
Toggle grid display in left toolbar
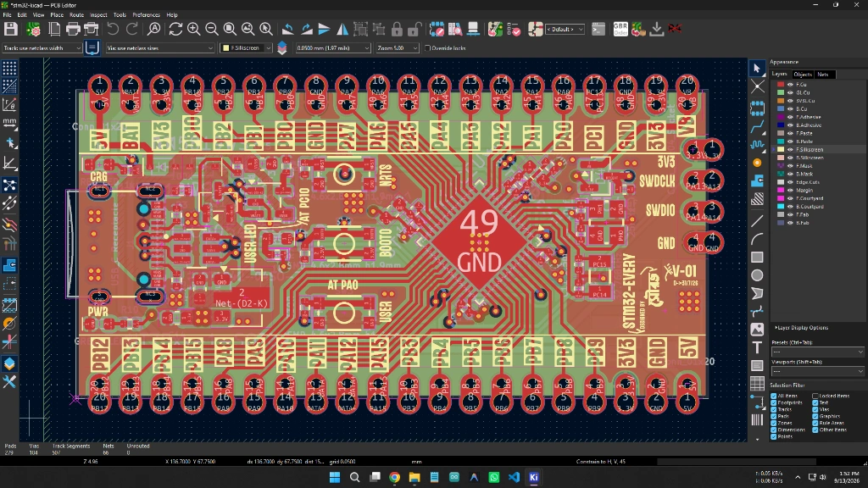tap(9, 68)
